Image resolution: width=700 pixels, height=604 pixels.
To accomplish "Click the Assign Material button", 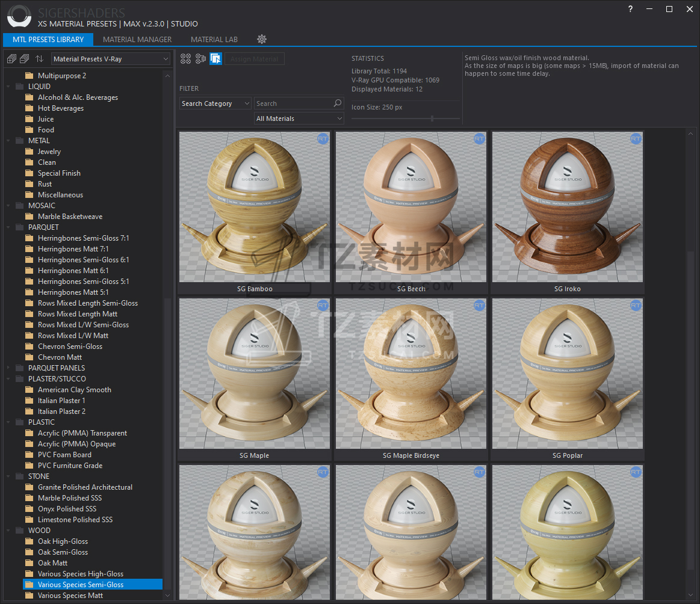I will tap(255, 59).
